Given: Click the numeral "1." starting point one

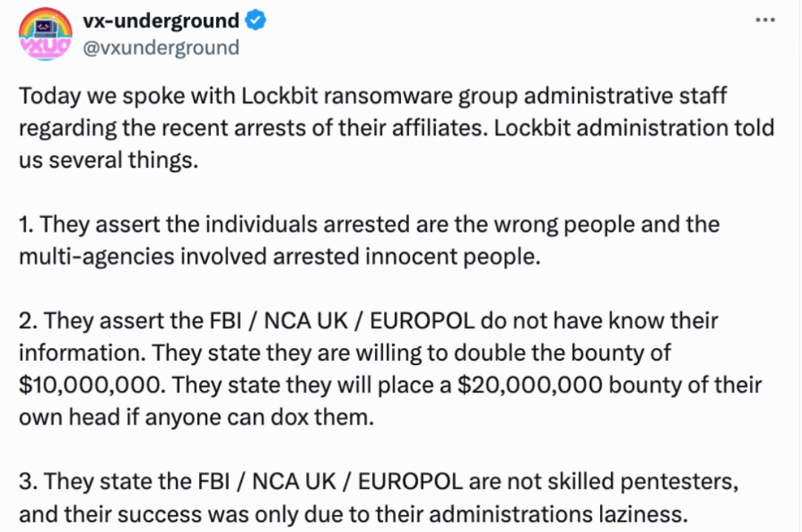Looking at the screenshot, I should 27,224.
